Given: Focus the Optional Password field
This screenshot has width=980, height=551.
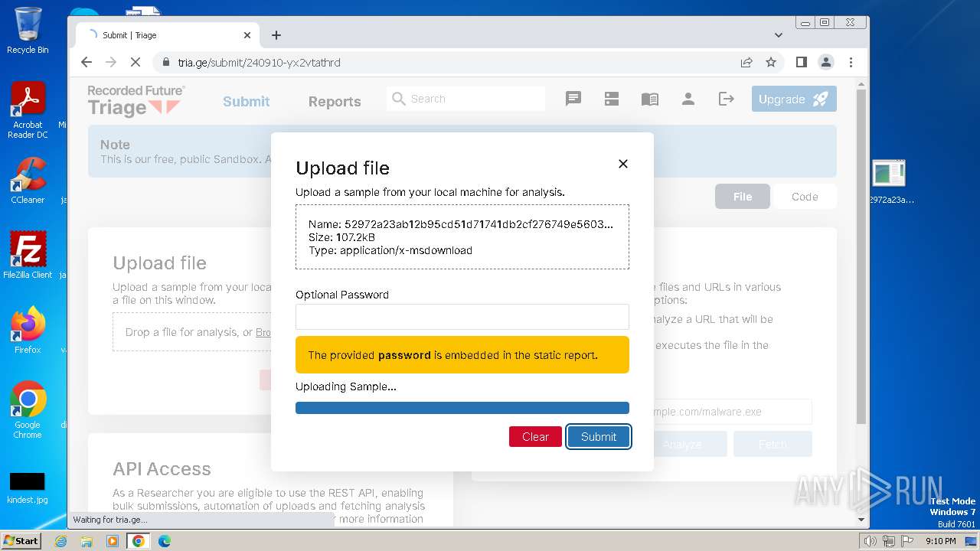Looking at the screenshot, I should point(462,317).
